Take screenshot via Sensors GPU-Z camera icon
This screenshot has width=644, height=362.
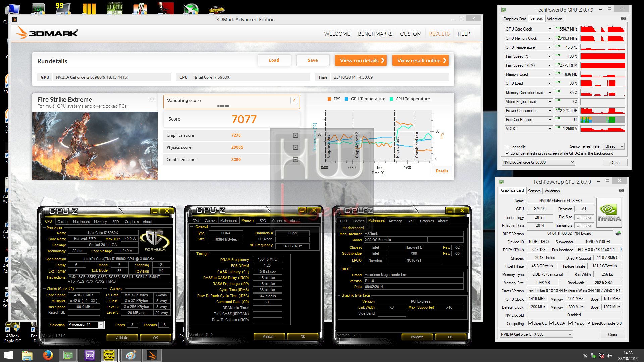[623, 18]
